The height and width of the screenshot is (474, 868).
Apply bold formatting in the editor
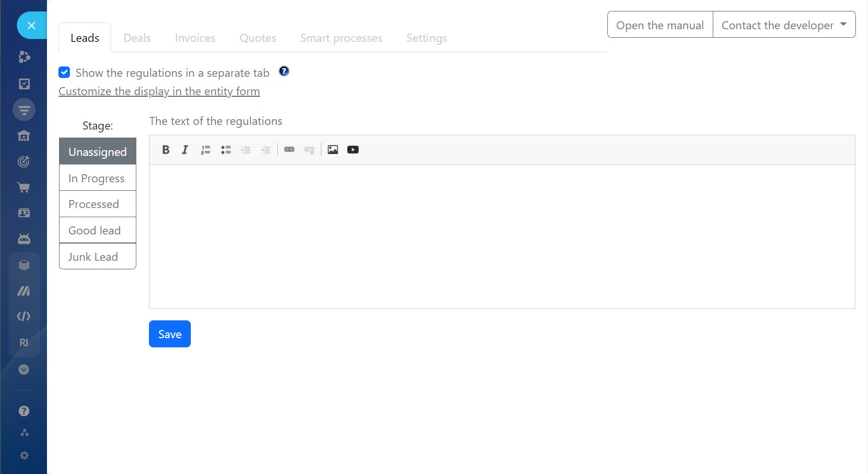[166, 150]
